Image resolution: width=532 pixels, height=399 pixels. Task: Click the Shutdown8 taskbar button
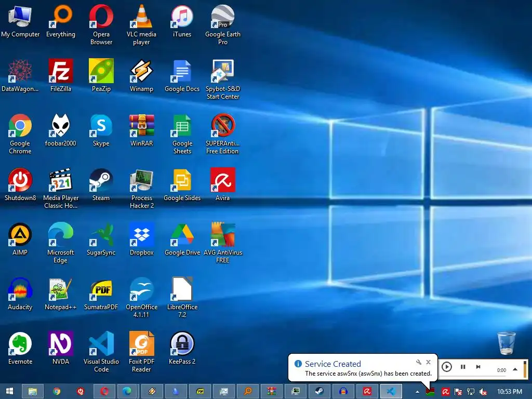pyautogui.click(x=81, y=391)
